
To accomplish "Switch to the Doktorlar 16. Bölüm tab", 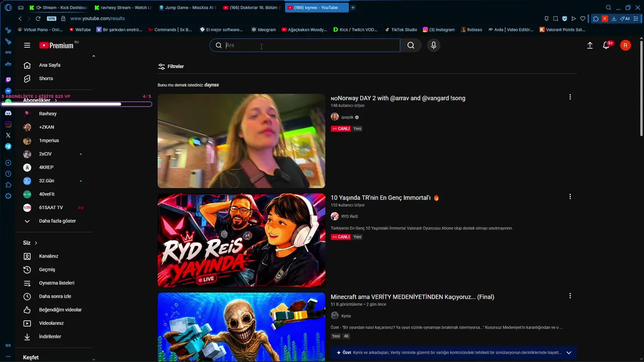I will pyautogui.click(x=252, y=8).
